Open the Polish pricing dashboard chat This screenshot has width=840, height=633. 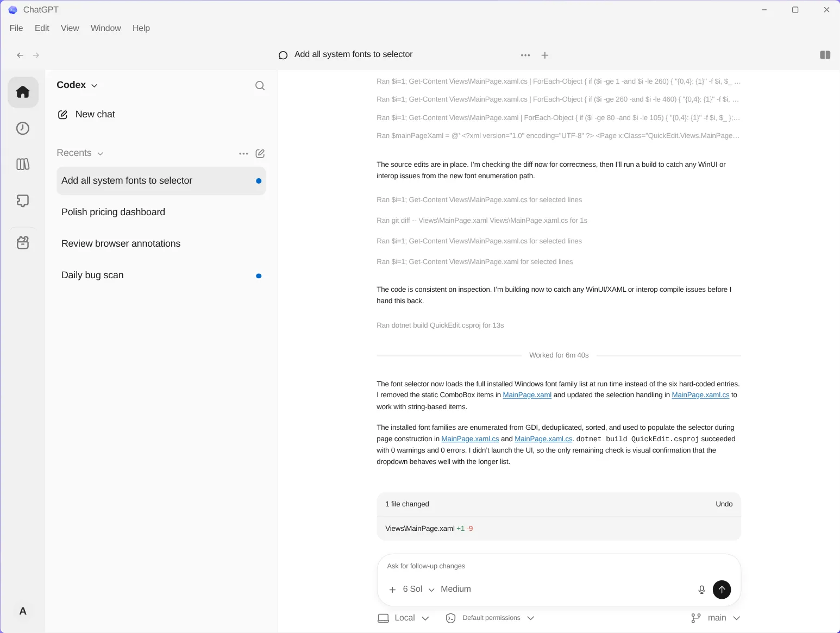point(161,212)
